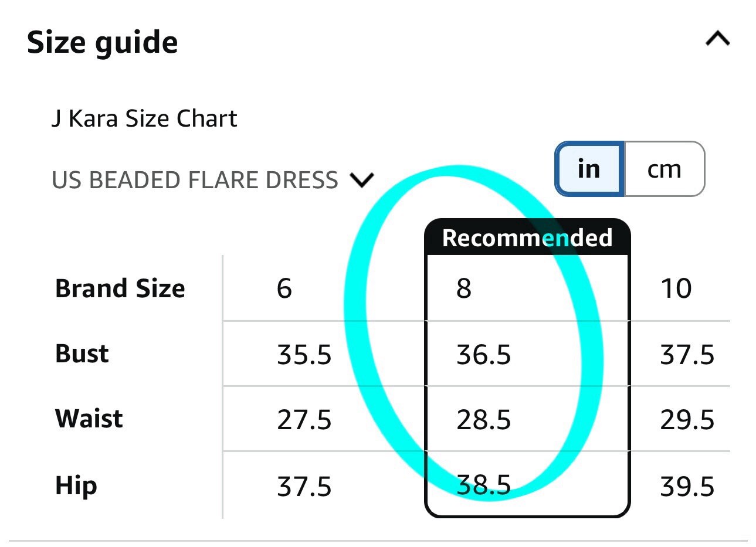The image size is (756, 547).
Task: Select brand size 8
Action: (464, 288)
